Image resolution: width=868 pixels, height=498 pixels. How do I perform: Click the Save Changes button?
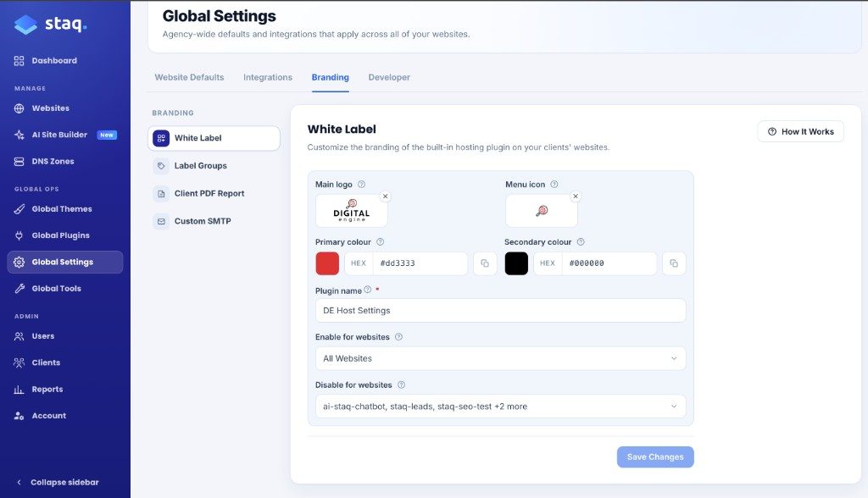coord(655,457)
